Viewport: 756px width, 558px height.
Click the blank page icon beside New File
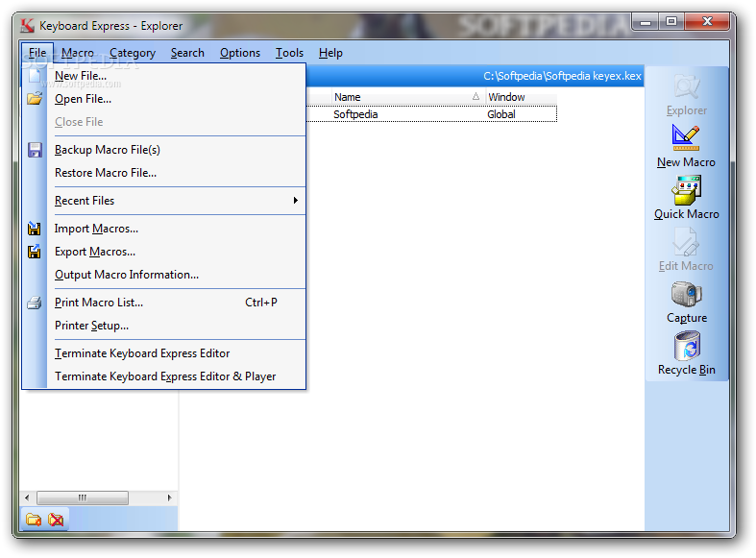click(35, 76)
